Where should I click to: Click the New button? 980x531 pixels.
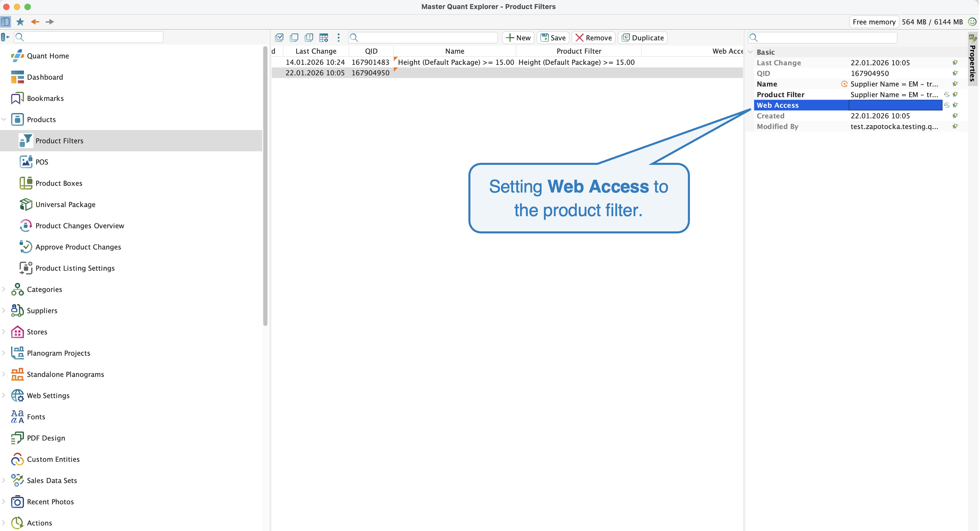coord(518,37)
